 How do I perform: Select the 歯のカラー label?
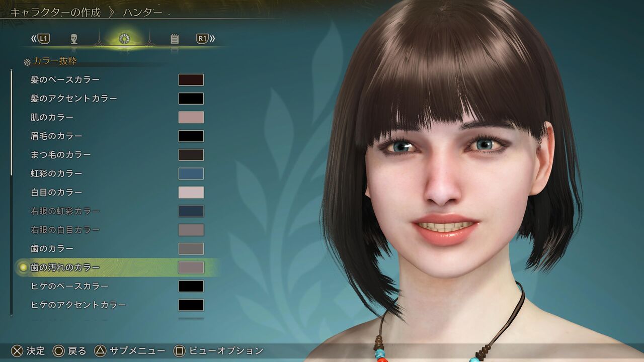(x=52, y=248)
